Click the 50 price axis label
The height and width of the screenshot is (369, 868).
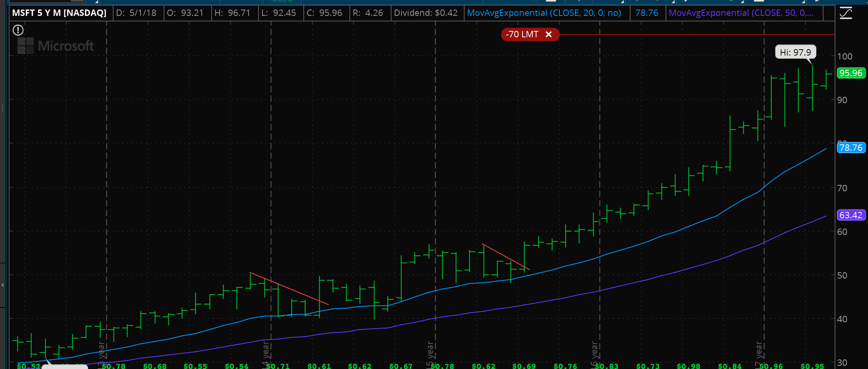(842, 275)
